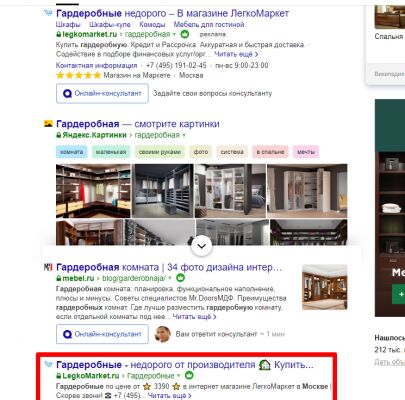
Task: Select the 'своими руками' image tag
Action: pos(160,152)
